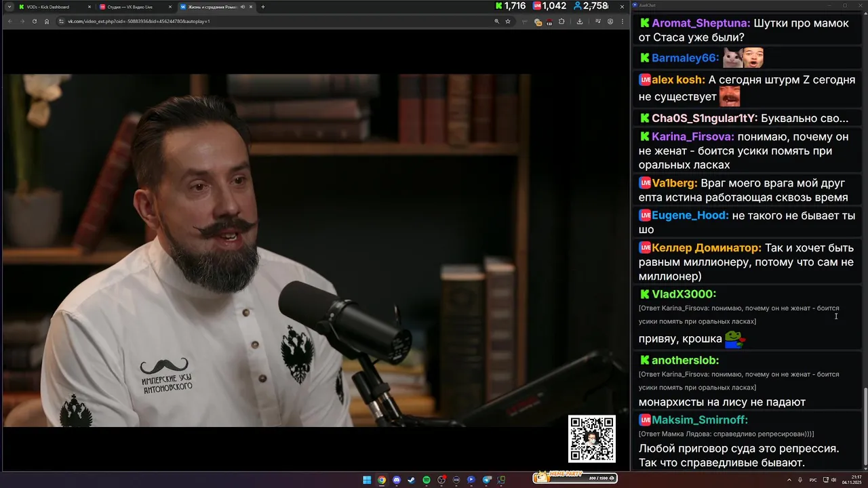Click the blue play-bubble taskbar icon
This screenshot has width=868, height=488.
[x=471, y=480]
